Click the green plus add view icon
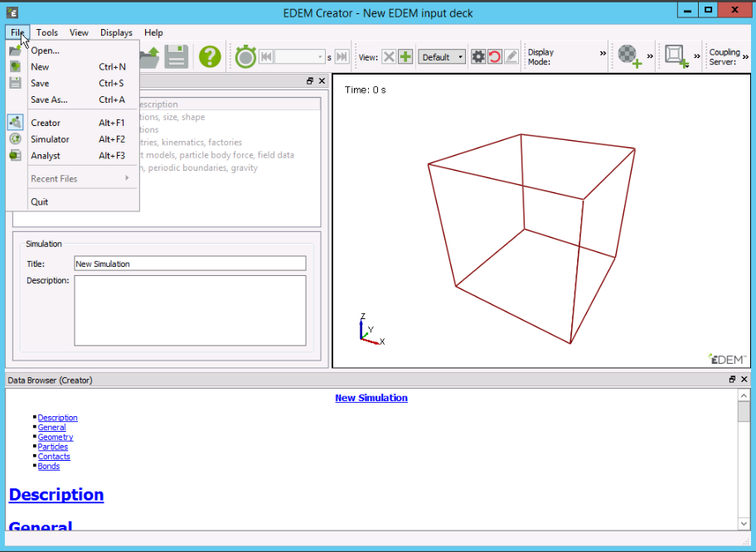756x552 pixels. coord(405,57)
